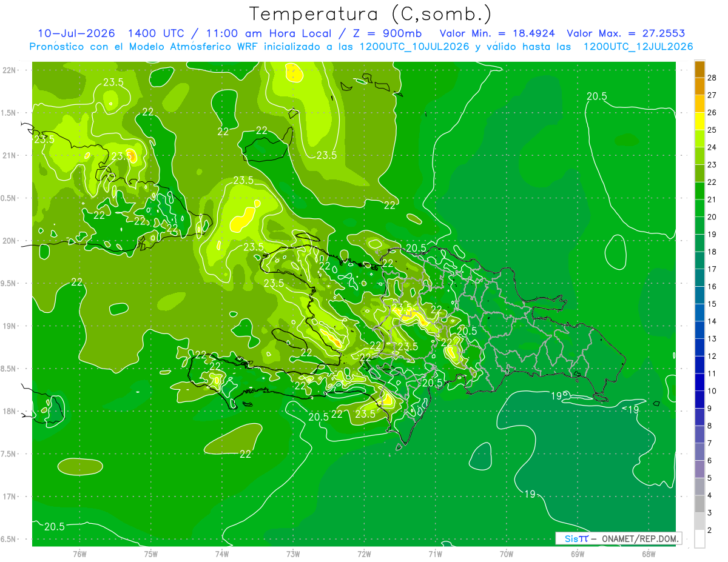Click the purple legend swatch between 5 and 6
Viewport: 728px width, 562px height.
[699, 469]
